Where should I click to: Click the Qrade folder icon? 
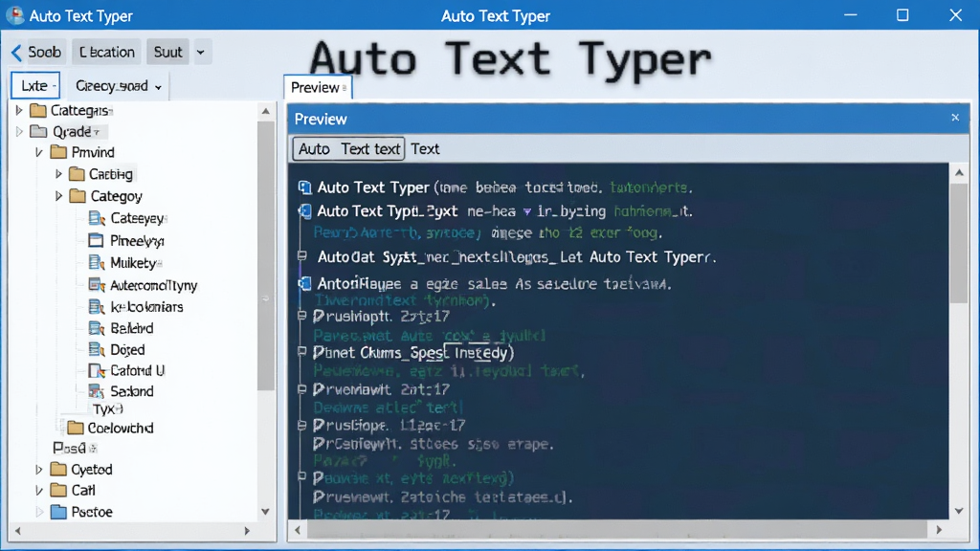pyautogui.click(x=38, y=131)
